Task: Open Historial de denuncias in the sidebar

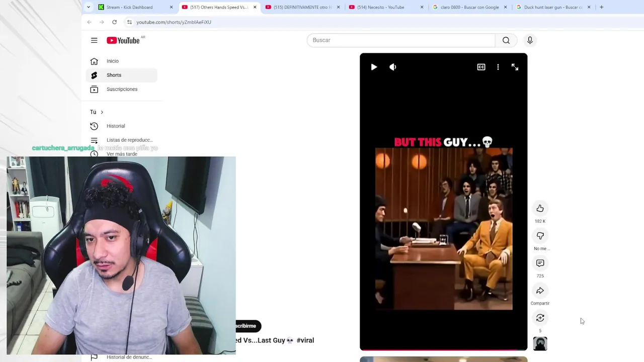Action: coord(122,357)
